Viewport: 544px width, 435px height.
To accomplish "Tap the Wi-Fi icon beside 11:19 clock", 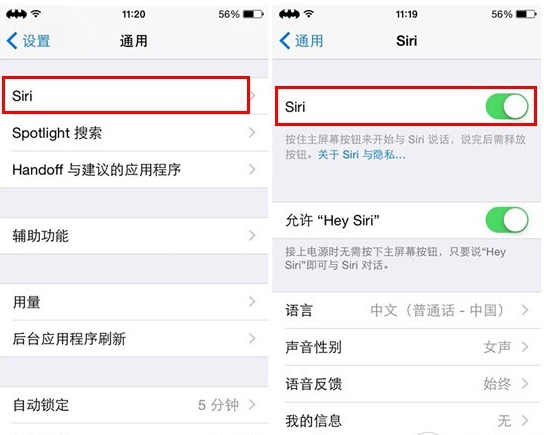I will [x=309, y=14].
